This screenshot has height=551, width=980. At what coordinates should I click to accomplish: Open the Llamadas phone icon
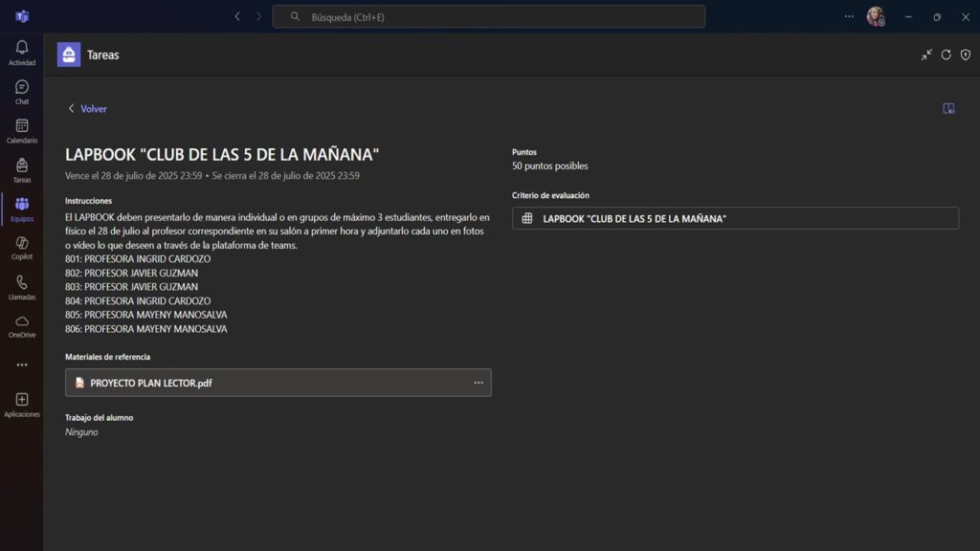tap(22, 283)
